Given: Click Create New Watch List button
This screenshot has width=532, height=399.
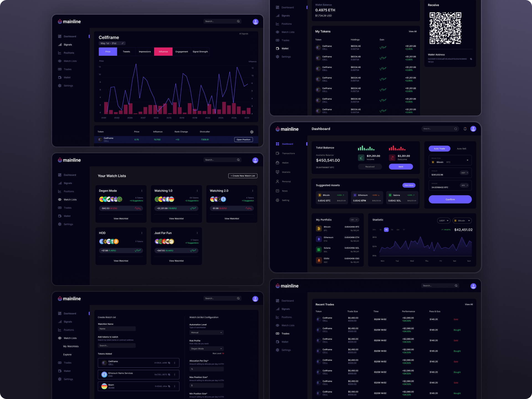Looking at the screenshot, I should coord(243,176).
